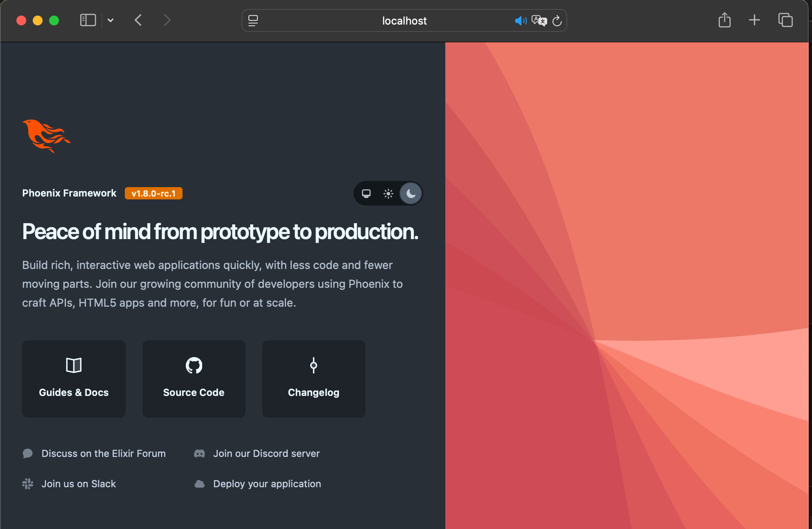Go back to the previous page
This screenshot has width=812, height=529.
click(138, 20)
